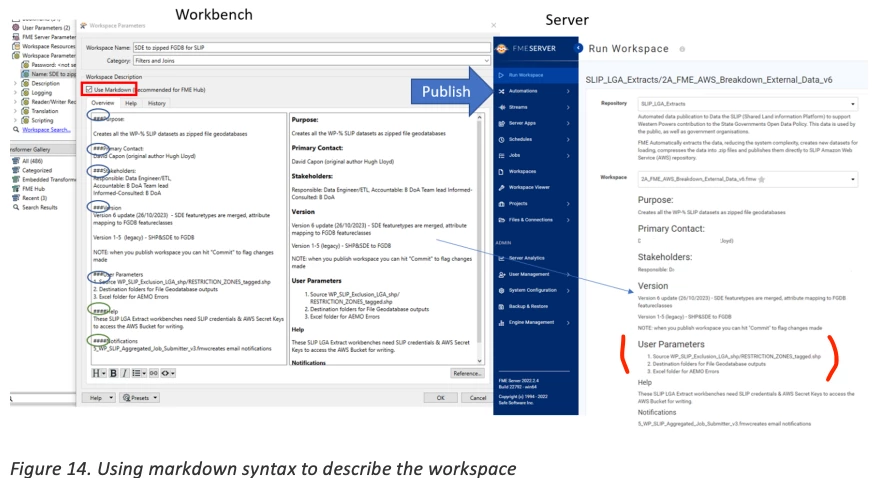Click the Streams icon in the sidebar

click(501, 107)
